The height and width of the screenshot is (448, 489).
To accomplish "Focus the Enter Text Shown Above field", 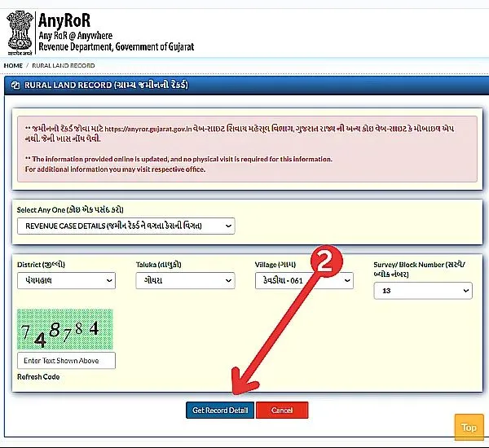I will (66, 360).
